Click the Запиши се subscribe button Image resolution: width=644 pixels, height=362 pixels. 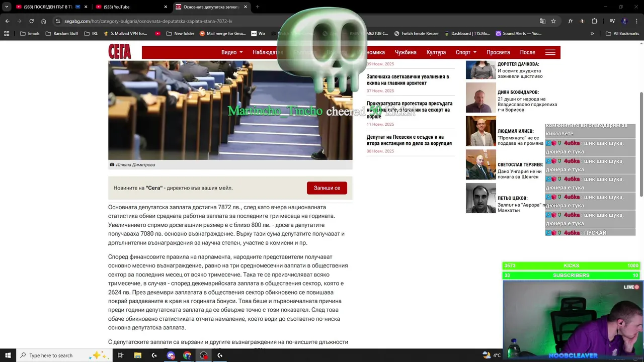(x=327, y=188)
